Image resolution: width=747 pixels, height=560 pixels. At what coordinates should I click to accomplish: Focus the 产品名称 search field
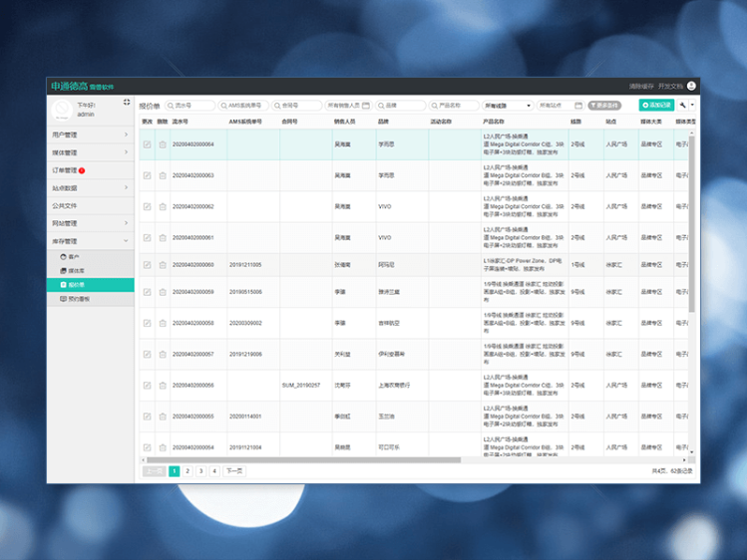454,106
